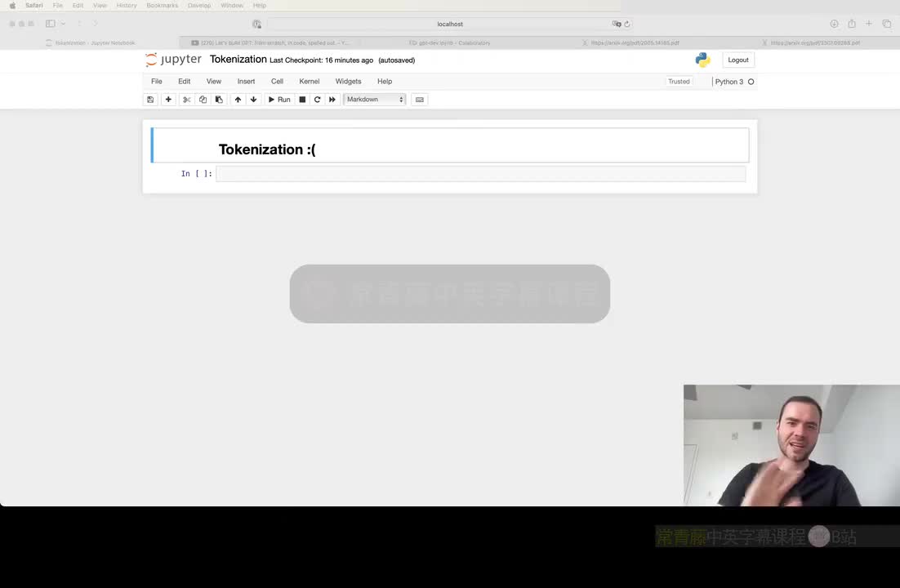Open Safari share sheet
This screenshot has width=900, height=588.
click(852, 24)
